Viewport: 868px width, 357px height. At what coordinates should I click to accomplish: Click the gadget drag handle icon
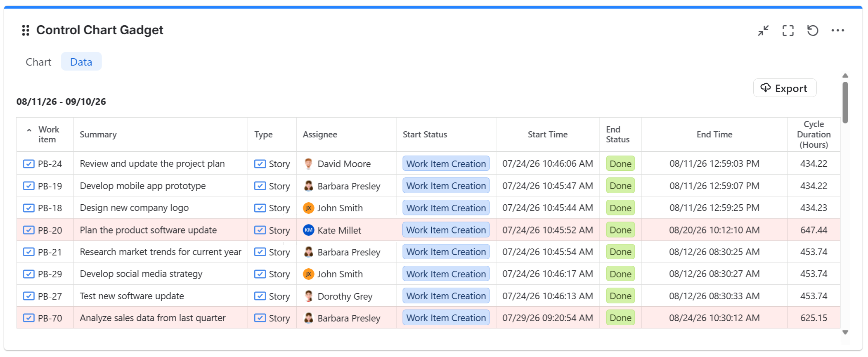26,31
